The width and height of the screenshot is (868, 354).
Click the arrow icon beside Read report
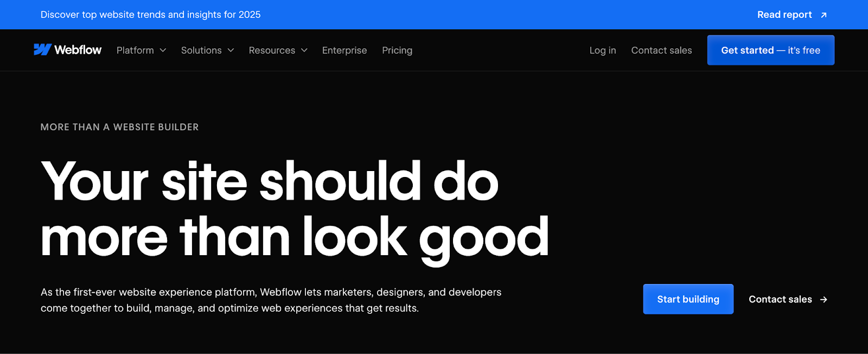824,15
